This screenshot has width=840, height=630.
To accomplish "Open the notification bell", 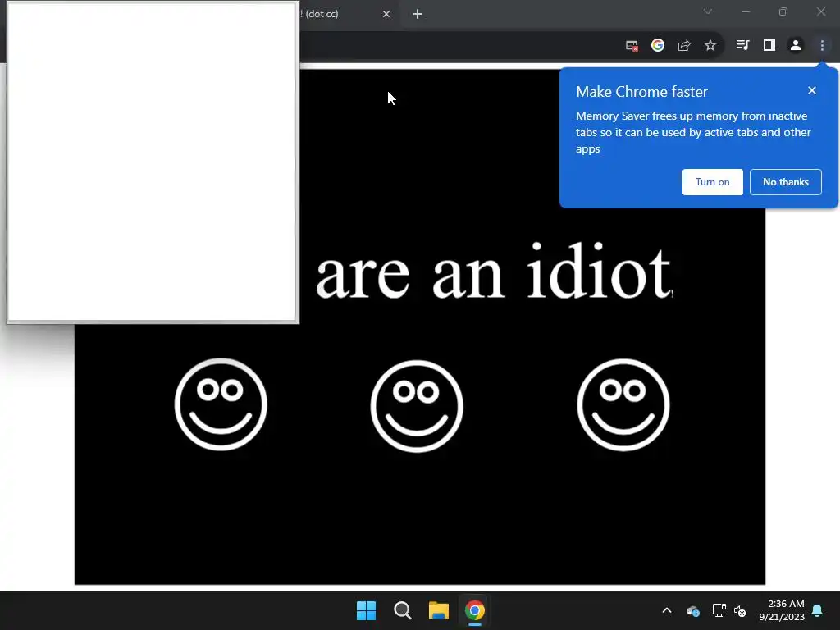I will (x=818, y=610).
